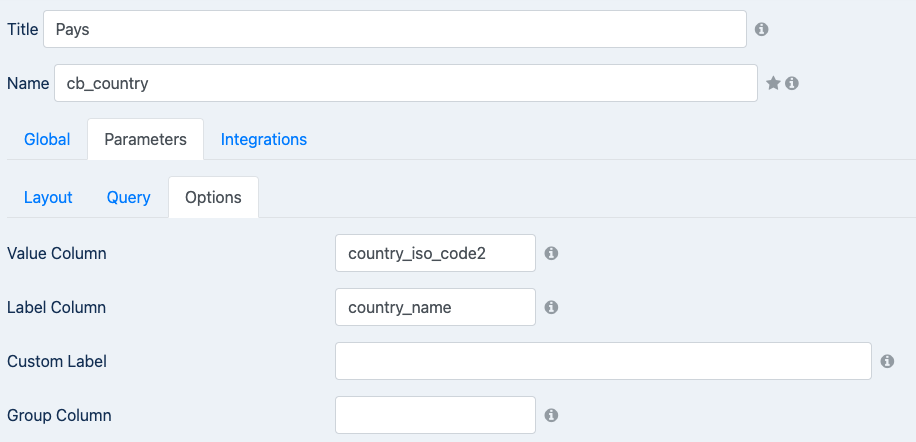Show info for Value Column
Viewport: 916px width, 442px height.
point(551,253)
